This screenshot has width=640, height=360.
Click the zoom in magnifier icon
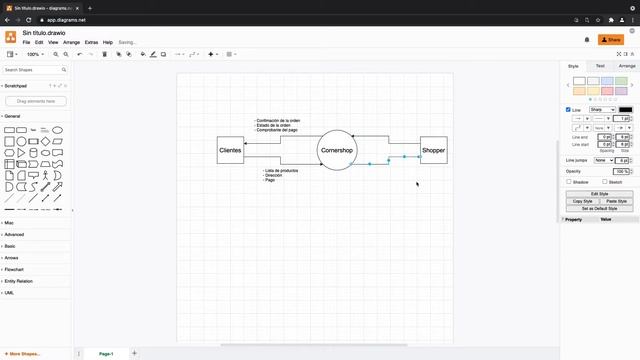56,54
